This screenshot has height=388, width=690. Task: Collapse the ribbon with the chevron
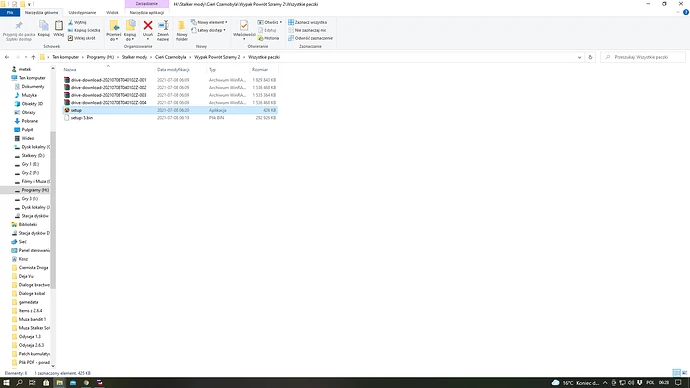coord(678,12)
